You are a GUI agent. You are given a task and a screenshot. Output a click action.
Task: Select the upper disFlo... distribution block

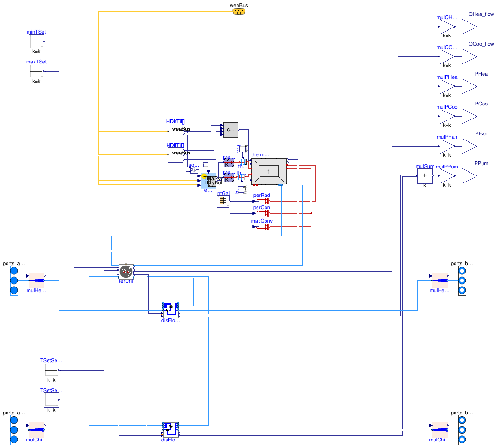171,310
